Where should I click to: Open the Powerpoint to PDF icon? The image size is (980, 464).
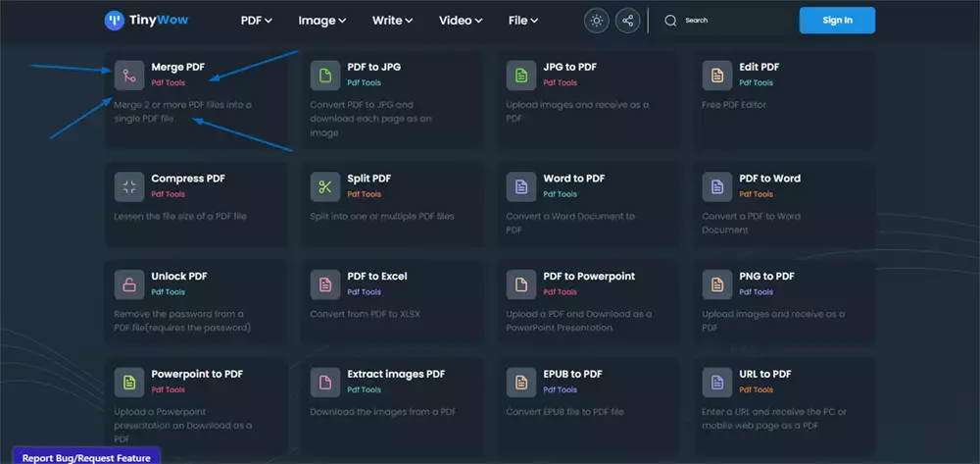pos(129,382)
